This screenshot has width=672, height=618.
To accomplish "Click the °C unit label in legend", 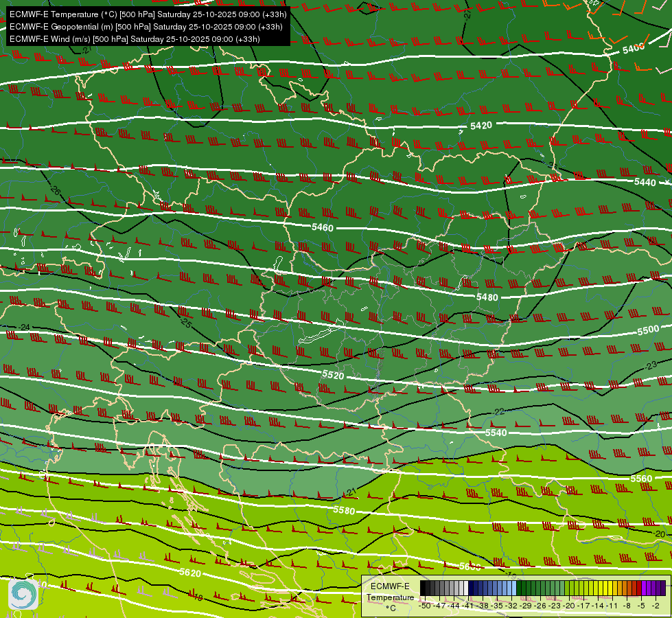I will [x=391, y=608].
